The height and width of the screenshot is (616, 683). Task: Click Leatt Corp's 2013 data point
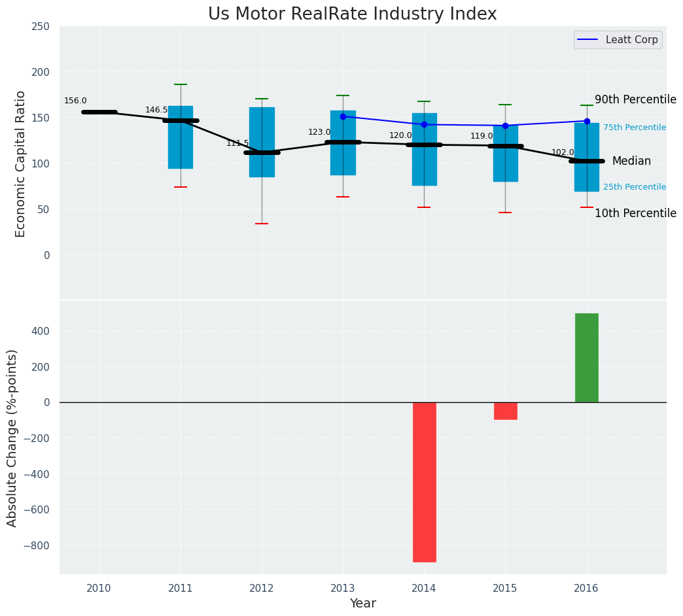pyautogui.click(x=343, y=116)
